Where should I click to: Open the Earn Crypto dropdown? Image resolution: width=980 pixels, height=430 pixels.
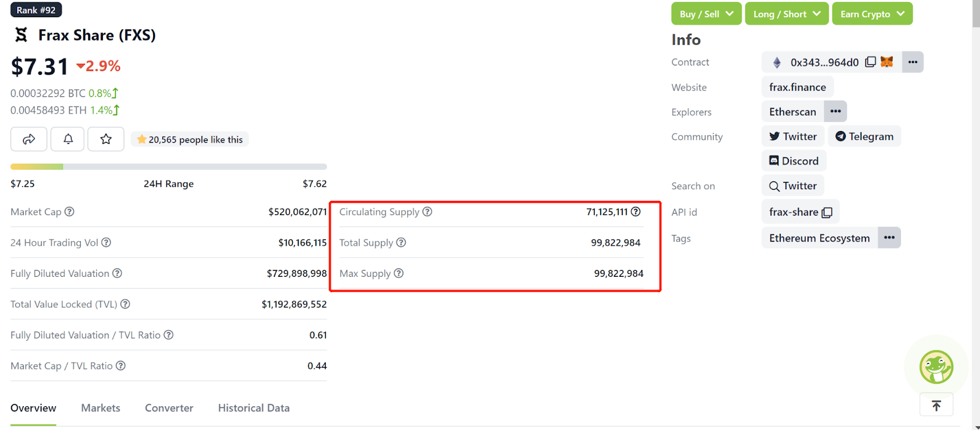coord(872,13)
